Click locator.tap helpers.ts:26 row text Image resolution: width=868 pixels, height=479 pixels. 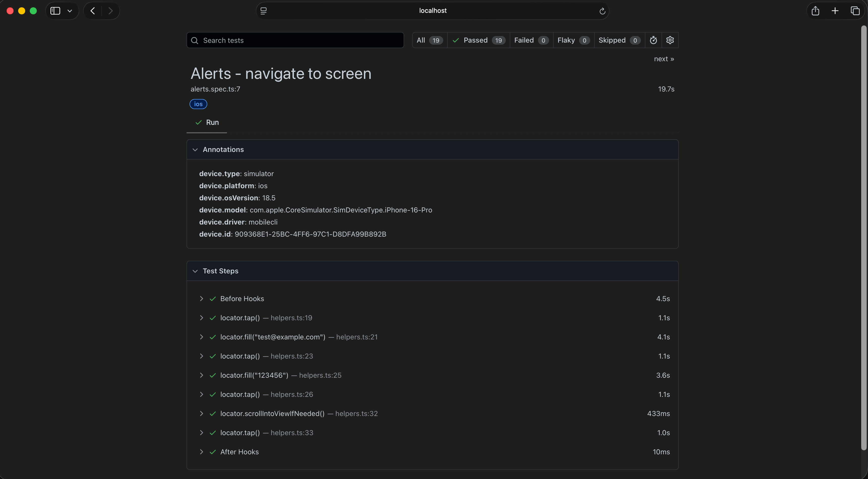tap(266, 394)
